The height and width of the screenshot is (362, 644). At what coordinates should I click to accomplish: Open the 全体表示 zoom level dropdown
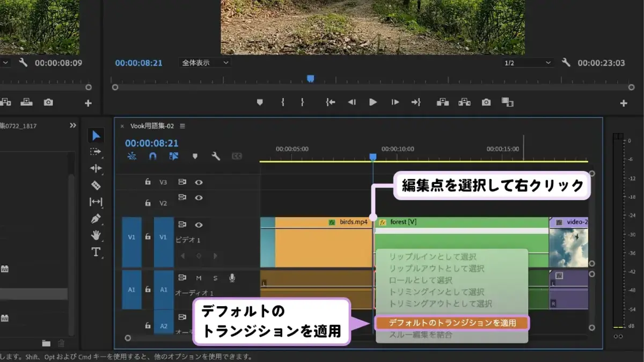tap(204, 63)
